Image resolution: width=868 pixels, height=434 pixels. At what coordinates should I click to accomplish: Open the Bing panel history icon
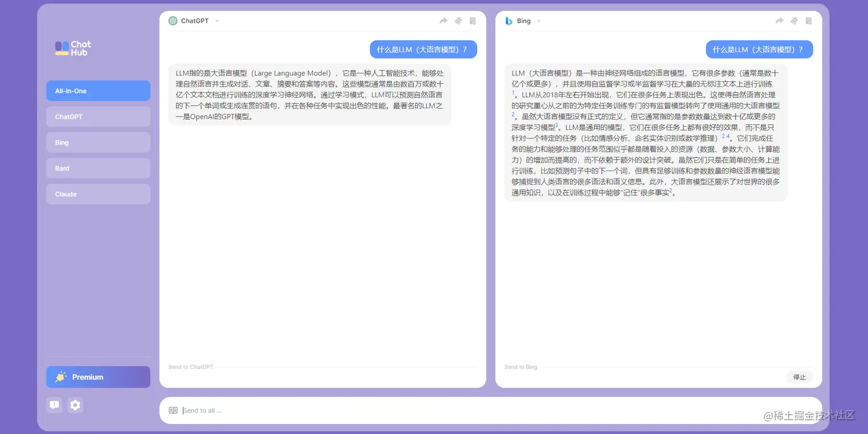pos(808,21)
